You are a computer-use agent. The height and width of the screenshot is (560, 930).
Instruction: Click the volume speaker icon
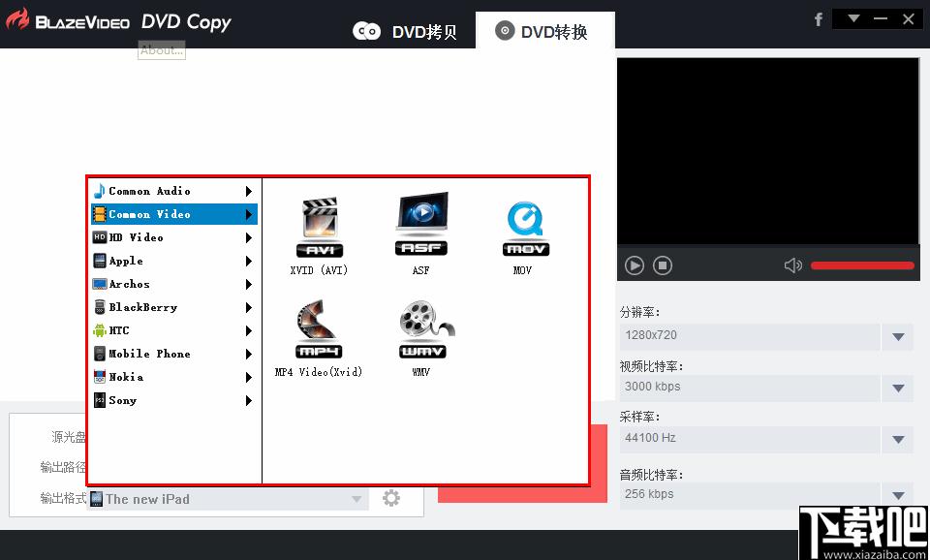click(x=793, y=265)
